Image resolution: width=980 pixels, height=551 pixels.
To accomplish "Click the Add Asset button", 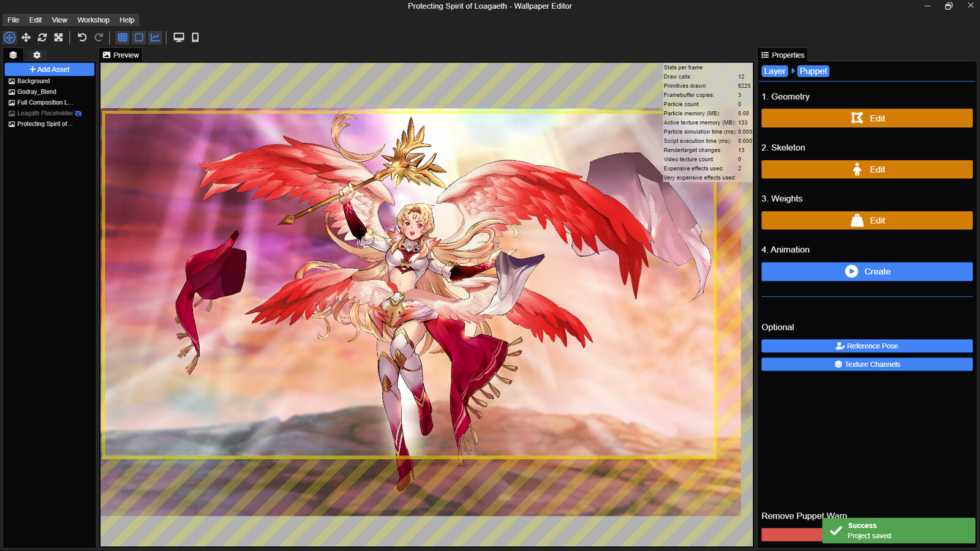I will tap(50, 69).
